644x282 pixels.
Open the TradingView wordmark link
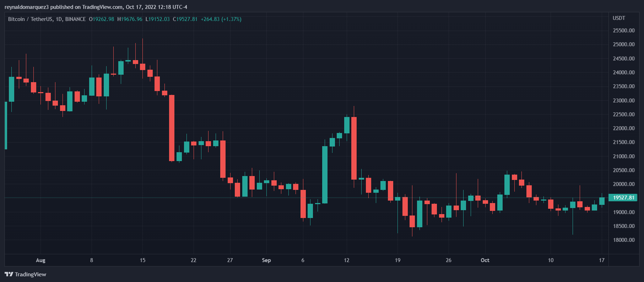coord(31,275)
